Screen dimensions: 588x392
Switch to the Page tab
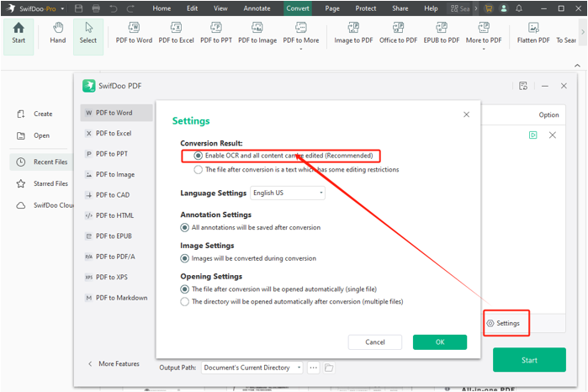332,8
